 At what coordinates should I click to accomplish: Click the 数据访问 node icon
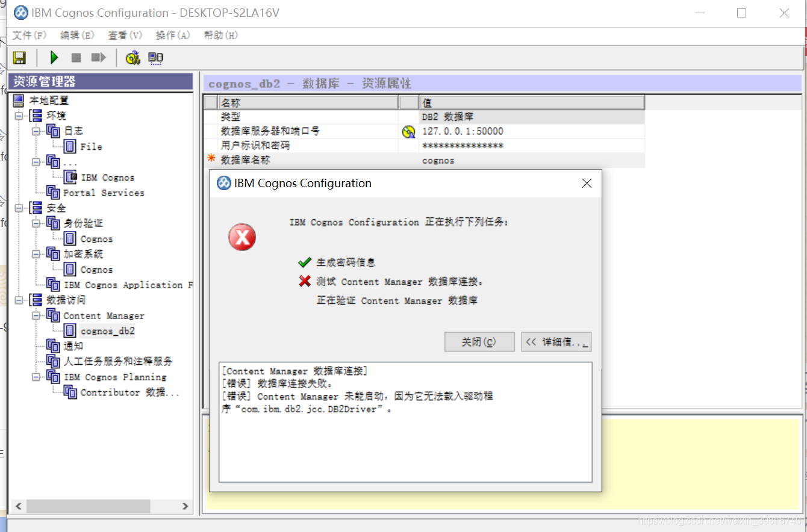tap(36, 300)
